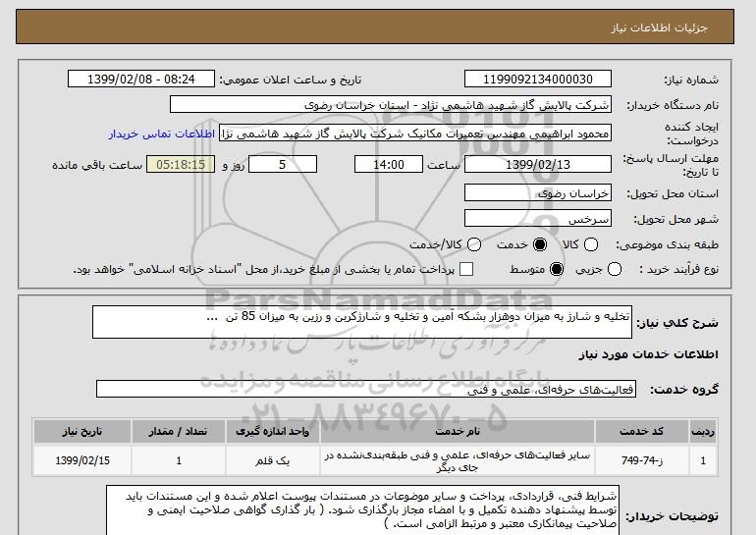This screenshot has height=535, width=756.
Task: Click the deadline date field 1399/02/13
Action: (538, 164)
